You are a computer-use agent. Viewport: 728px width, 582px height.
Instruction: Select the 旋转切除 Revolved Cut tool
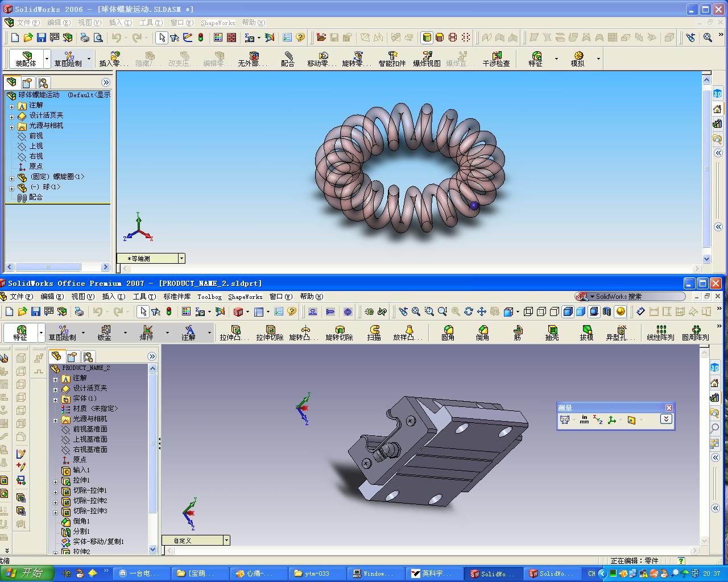[x=340, y=332]
